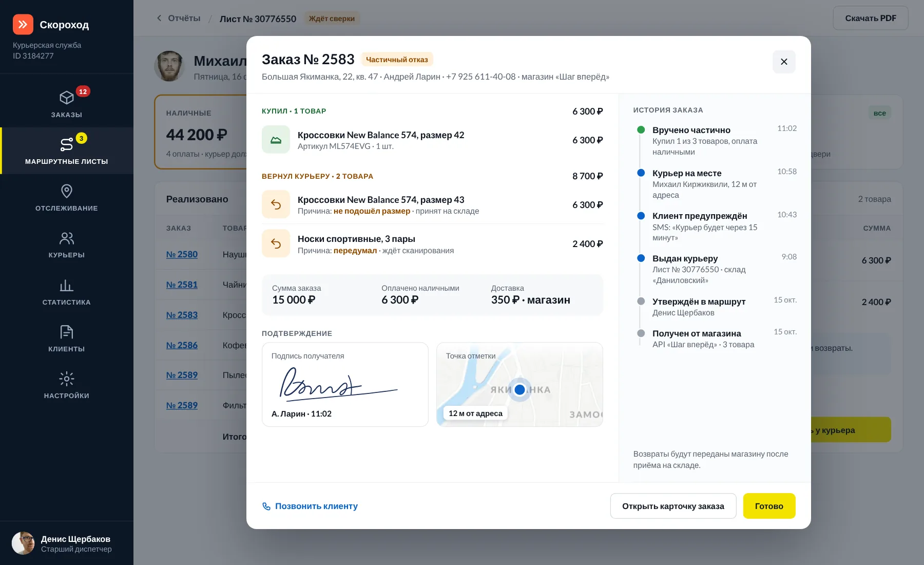The height and width of the screenshot is (565, 924).
Task: Go to Отслеживание location pin section
Action: (67, 198)
